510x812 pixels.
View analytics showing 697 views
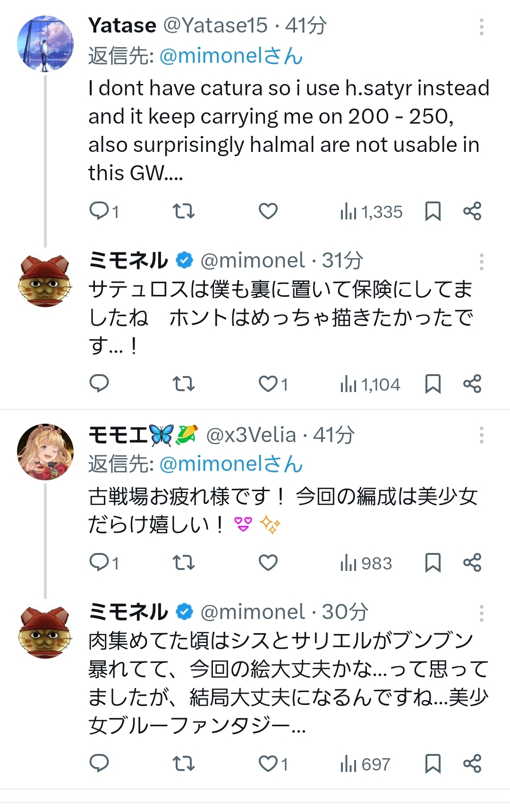(x=365, y=764)
